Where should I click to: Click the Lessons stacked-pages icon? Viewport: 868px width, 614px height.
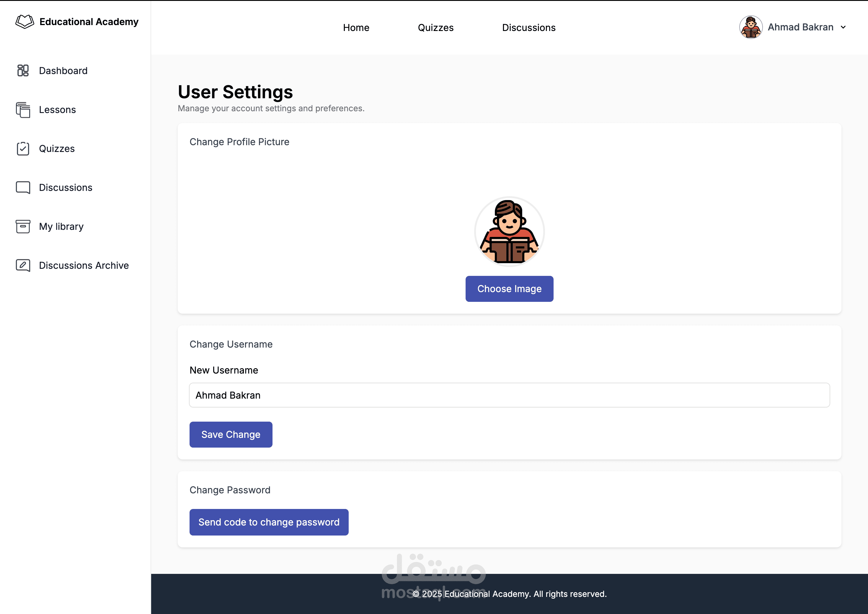point(23,110)
